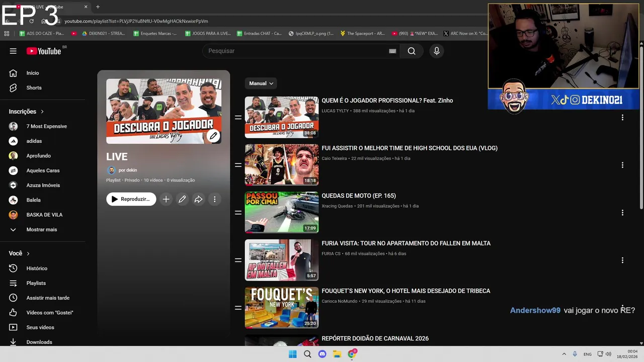Open Enquetes Marcas bookmark

pos(155,34)
